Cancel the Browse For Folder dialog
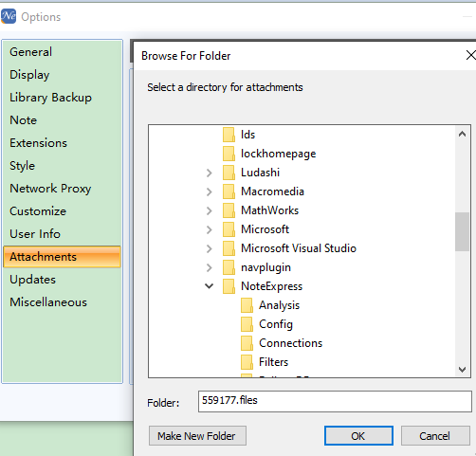This screenshot has height=456, width=476. coord(435,436)
